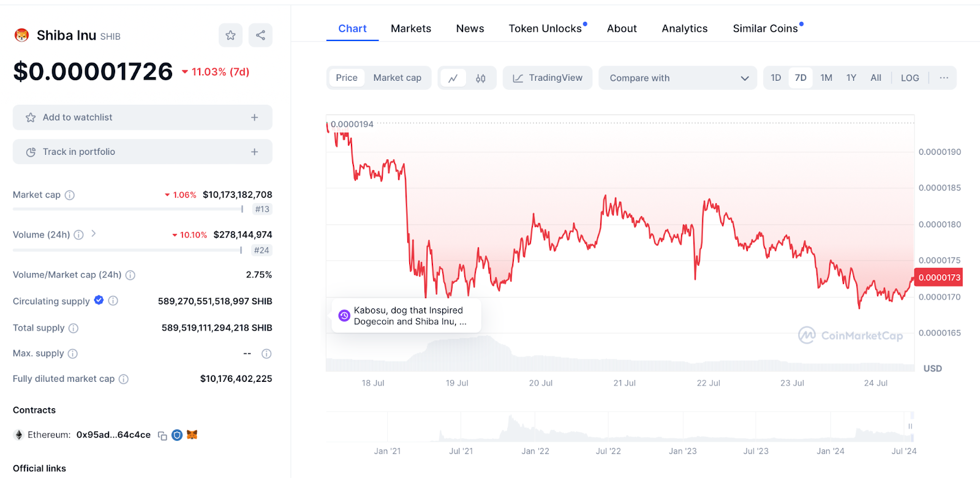Click the market cap rank progress bar
The height and width of the screenshot is (478, 980).
click(128, 209)
